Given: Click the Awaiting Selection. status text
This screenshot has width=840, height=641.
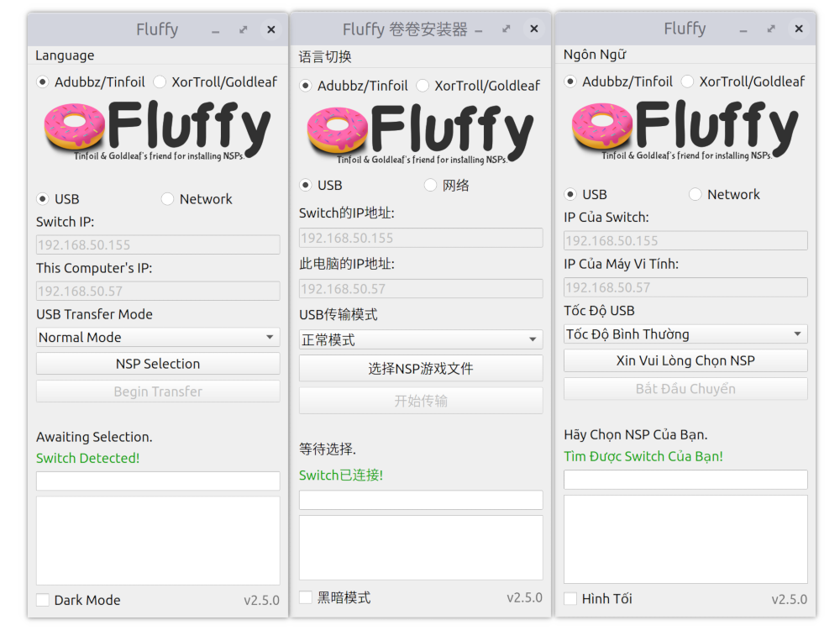Looking at the screenshot, I should pos(94,438).
